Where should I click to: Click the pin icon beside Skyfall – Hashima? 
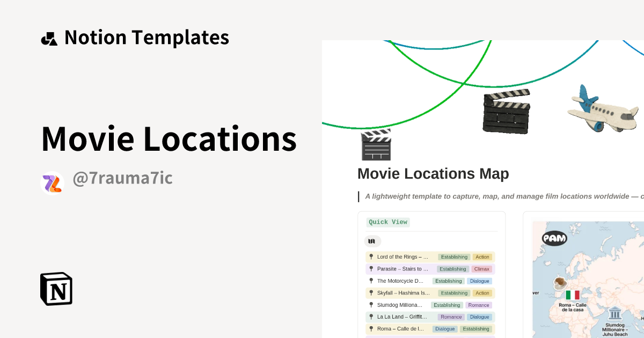point(370,292)
